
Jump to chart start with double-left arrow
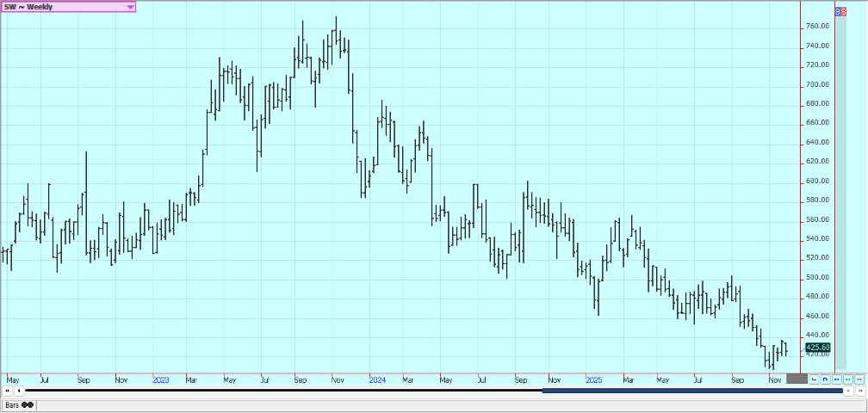click(8, 391)
